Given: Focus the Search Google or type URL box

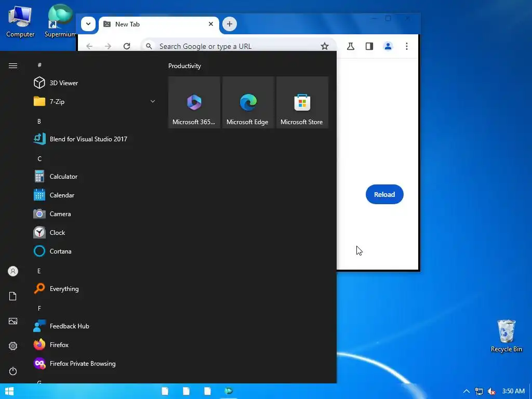Looking at the screenshot, I should [x=239, y=46].
